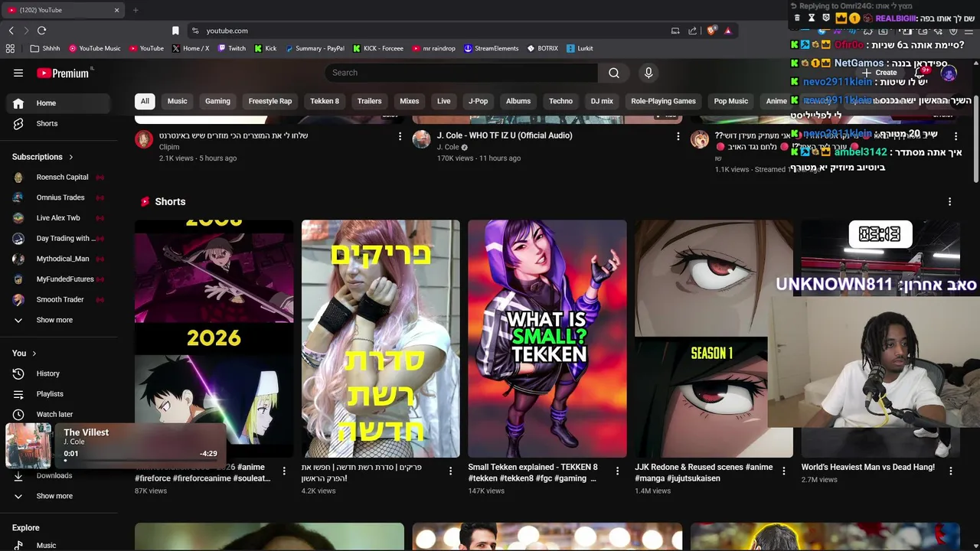Click the Brave shield icon
This screenshot has height=551, width=980.
tap(711, 31)
